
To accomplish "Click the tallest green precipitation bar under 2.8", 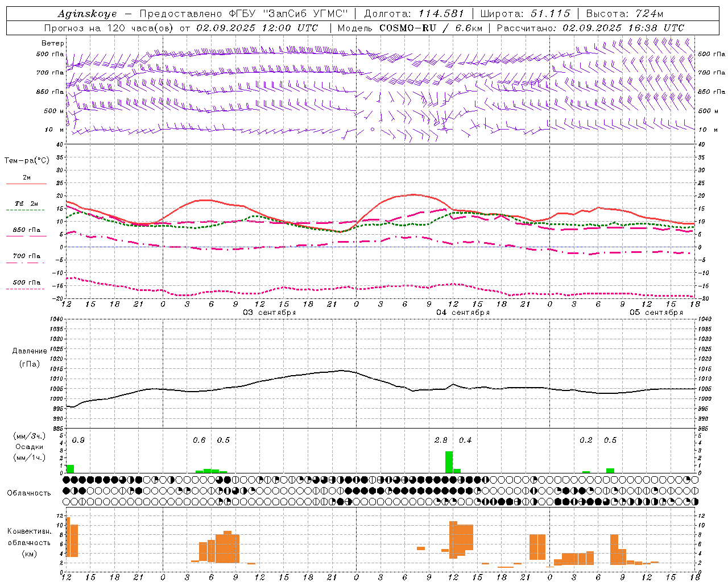I will pos(449,462).
